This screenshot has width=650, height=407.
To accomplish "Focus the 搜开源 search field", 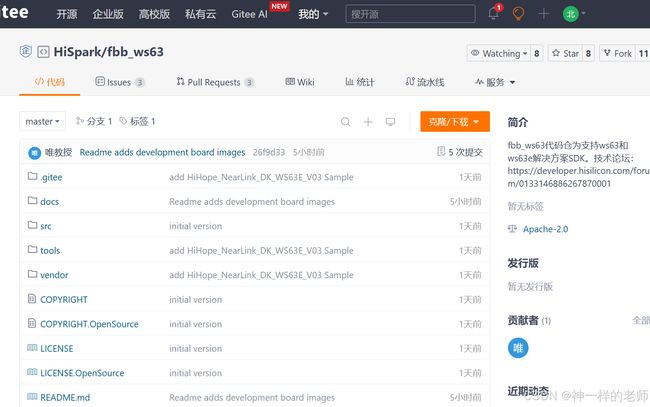I will tap(410, 14).
